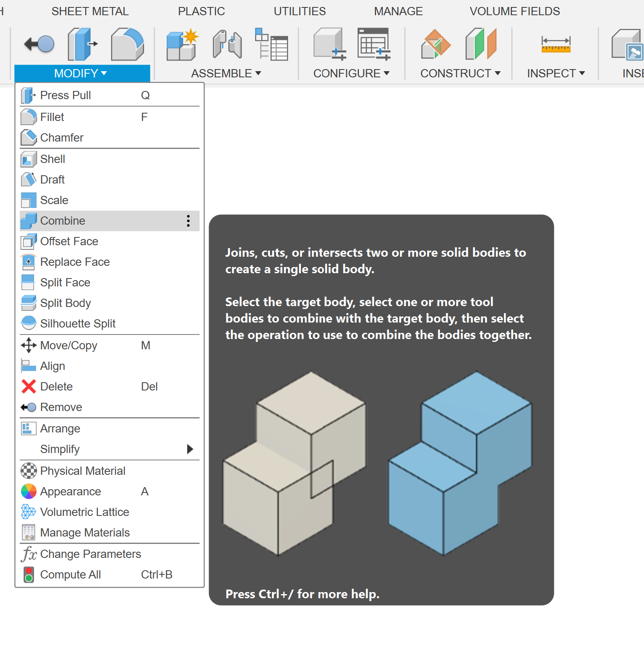Choose Draft from the Modify menu
This screenshot has width=644, height=655.
pos(109,180)
